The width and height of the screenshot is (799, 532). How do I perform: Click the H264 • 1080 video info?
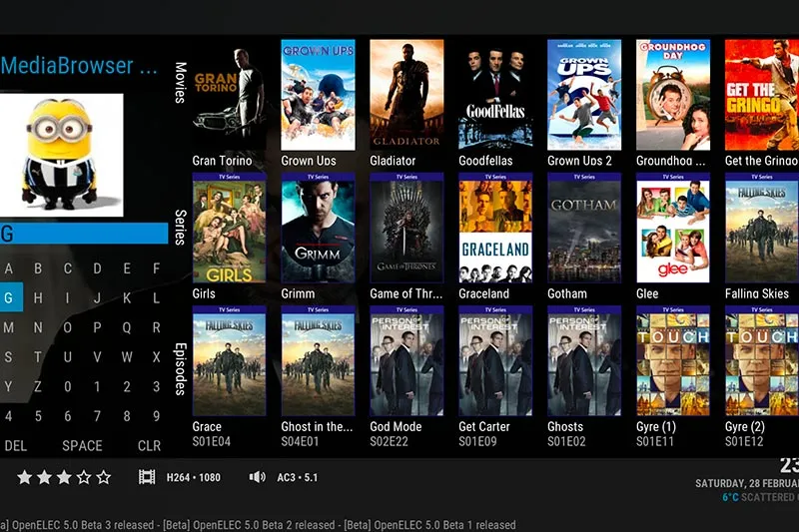[x=194, y=477]
